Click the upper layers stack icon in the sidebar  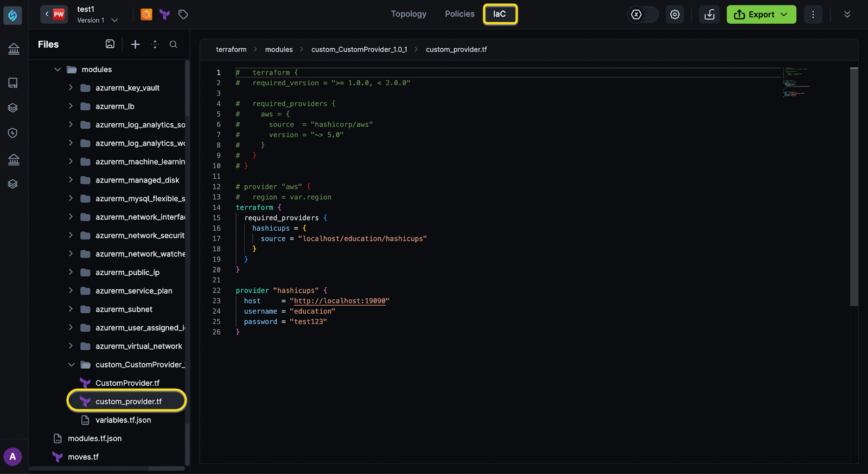pos(13,108)
